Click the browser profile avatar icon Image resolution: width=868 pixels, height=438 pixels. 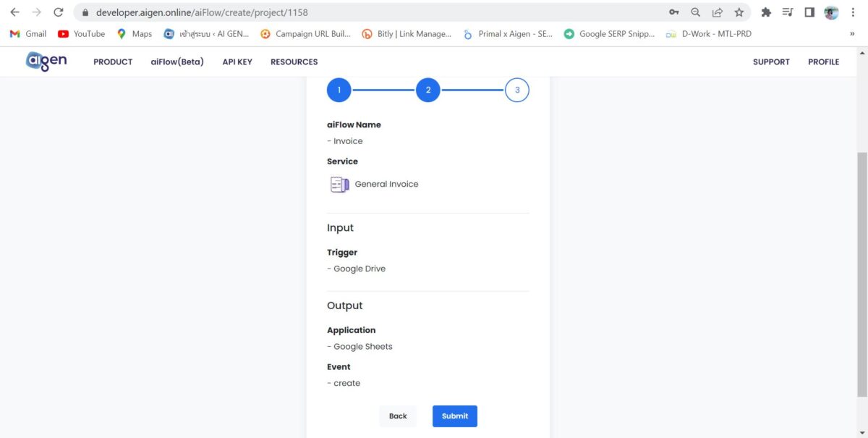[829, 12]
